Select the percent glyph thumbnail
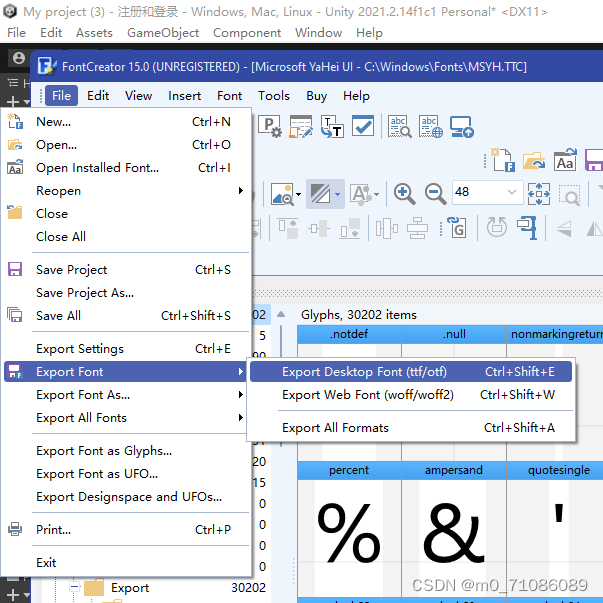Image resolution: width=603 pixels, height=603 pixels. 348,530
